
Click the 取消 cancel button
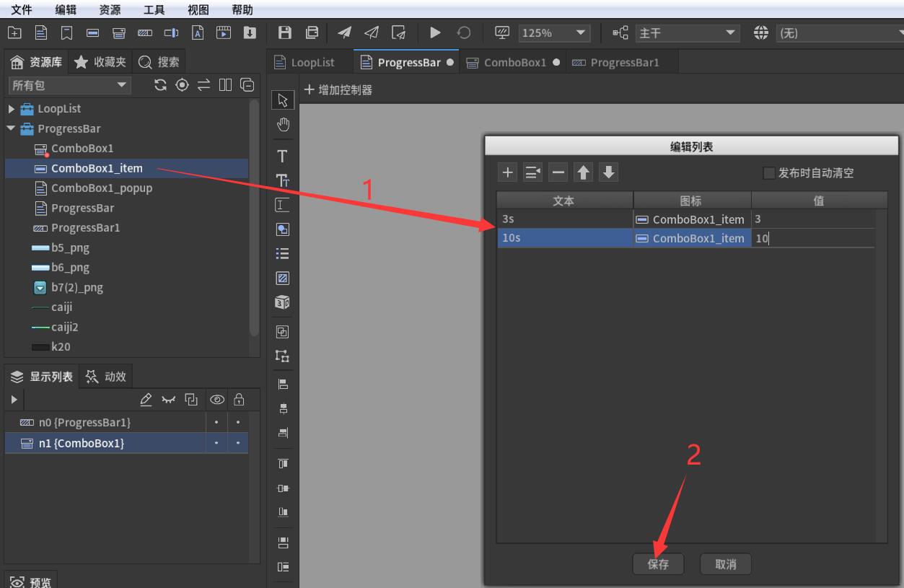[725, 564]
